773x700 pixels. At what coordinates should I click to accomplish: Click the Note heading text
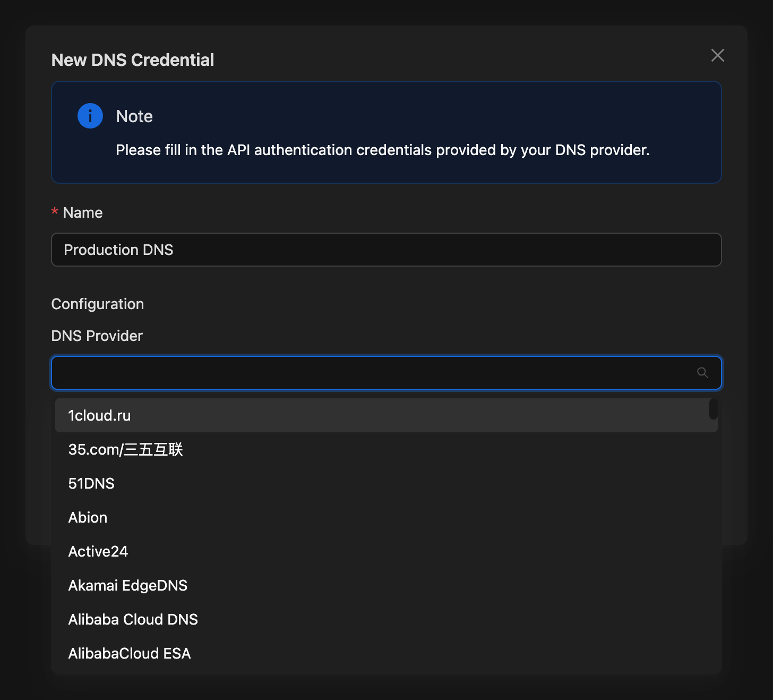[134, 116]
